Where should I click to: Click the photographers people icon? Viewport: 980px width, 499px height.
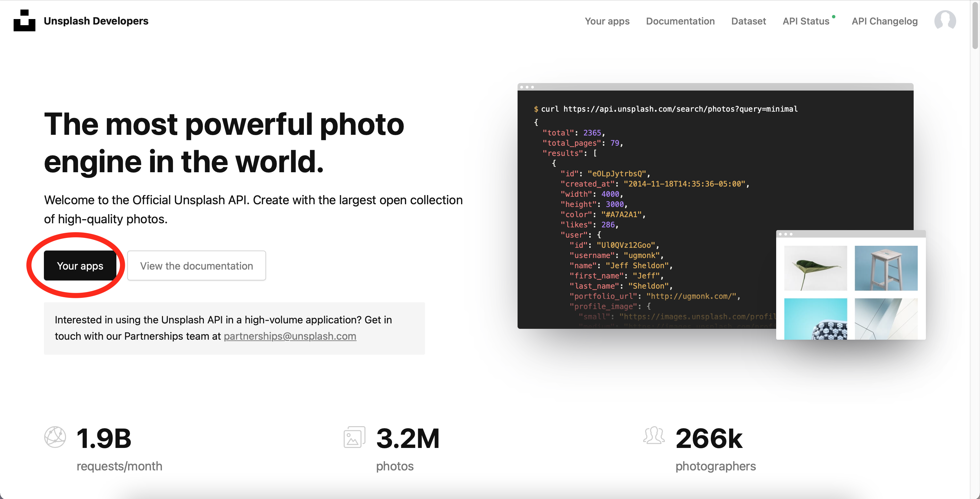click(x=654, y=436)
